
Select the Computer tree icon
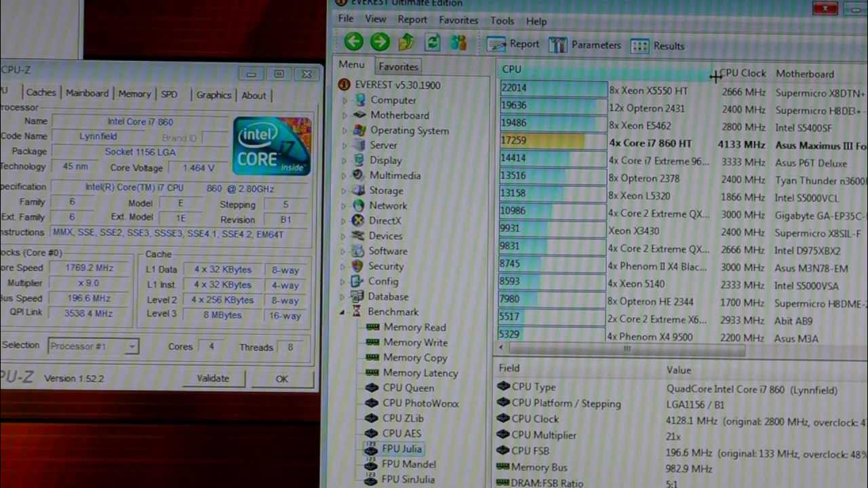359,100
